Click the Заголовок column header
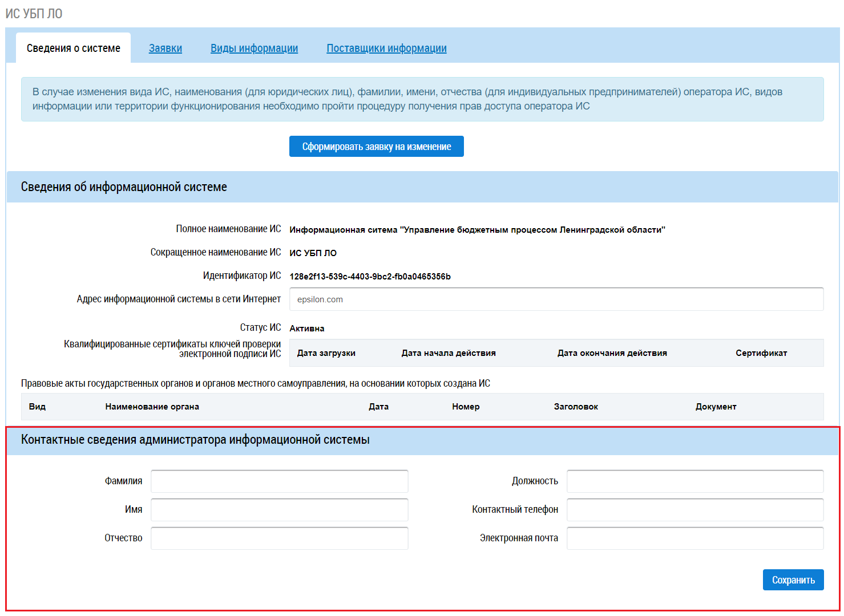 point(576,407)
